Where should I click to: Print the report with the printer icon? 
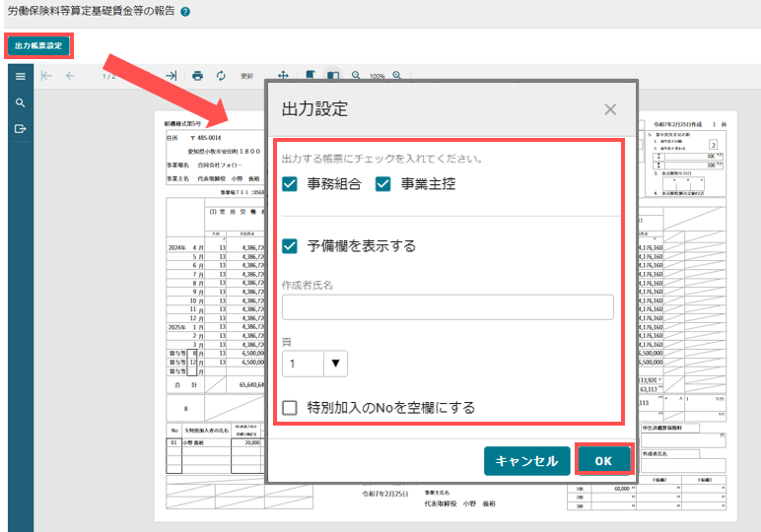pos(197,76)
